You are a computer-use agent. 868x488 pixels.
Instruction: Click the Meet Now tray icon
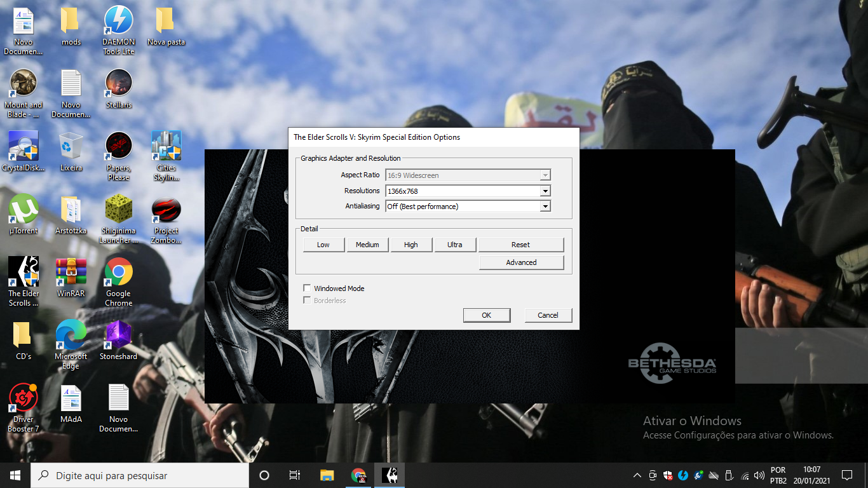(653, 475)
